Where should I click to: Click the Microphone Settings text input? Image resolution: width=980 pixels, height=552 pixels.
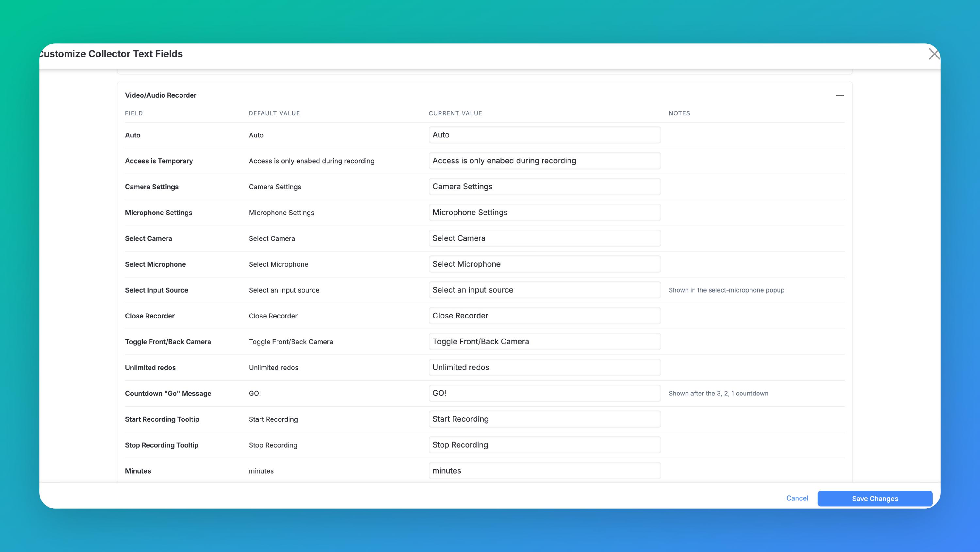545,212
